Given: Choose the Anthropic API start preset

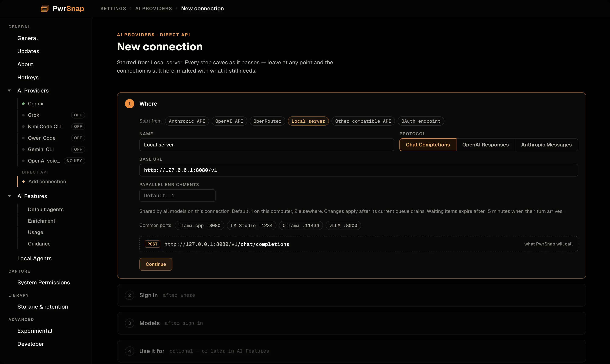Looking at the screenshot, I should 187,121.
